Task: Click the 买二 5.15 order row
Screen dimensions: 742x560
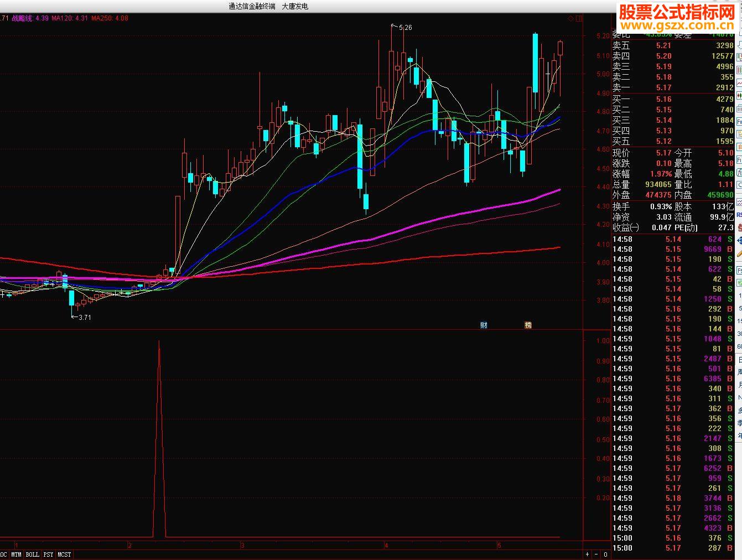Action: coord(673,110)
